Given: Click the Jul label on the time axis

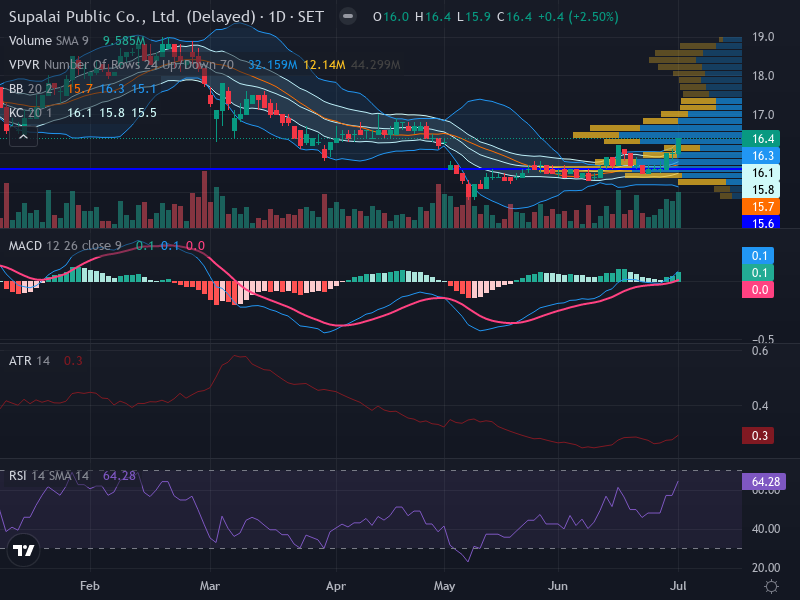Looking at the screenshot, I should point(678,586).
